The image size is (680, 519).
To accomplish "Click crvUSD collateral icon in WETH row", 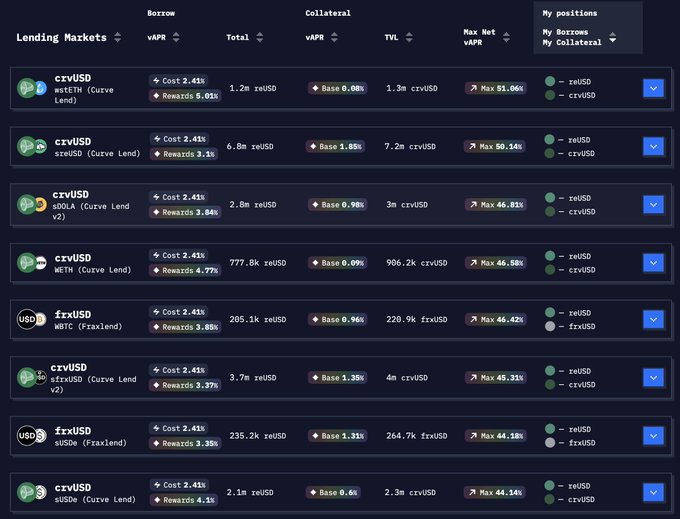I will 550,270.
